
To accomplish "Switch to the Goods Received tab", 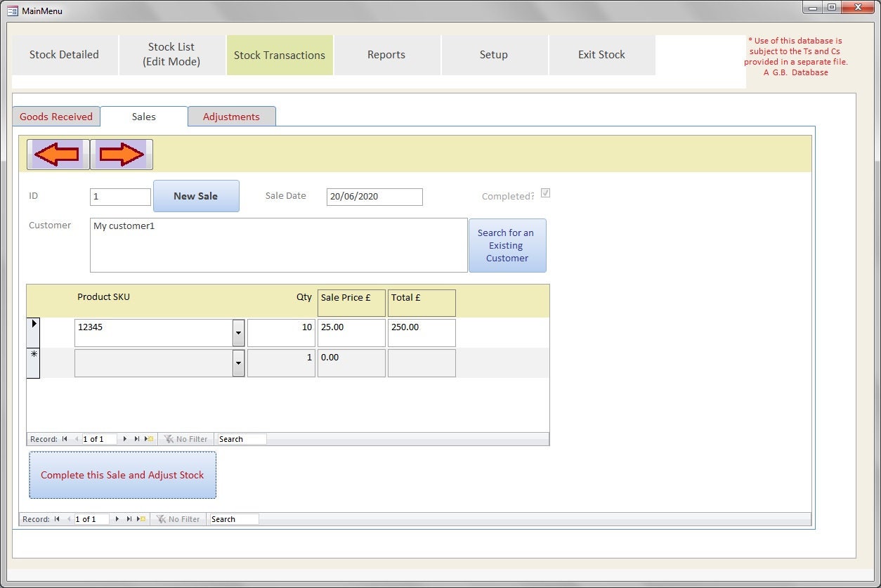I will click(x=56, y=117).
